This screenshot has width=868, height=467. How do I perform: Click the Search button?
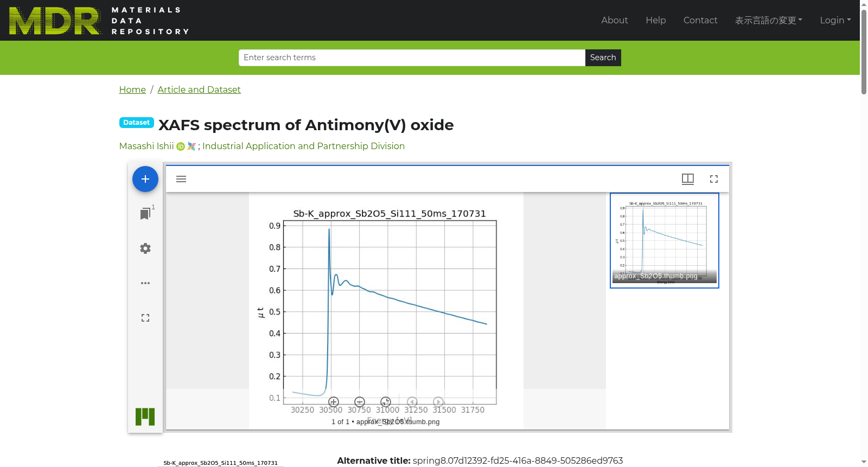603,57
